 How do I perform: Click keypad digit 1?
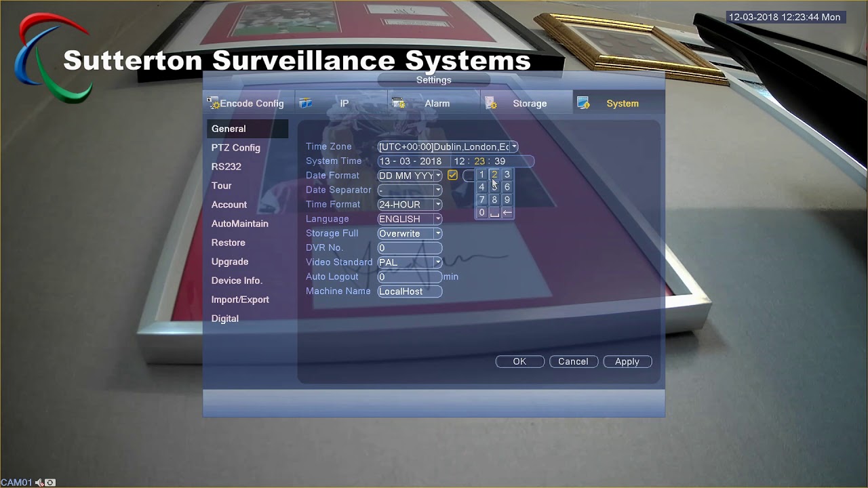point(481,175)
